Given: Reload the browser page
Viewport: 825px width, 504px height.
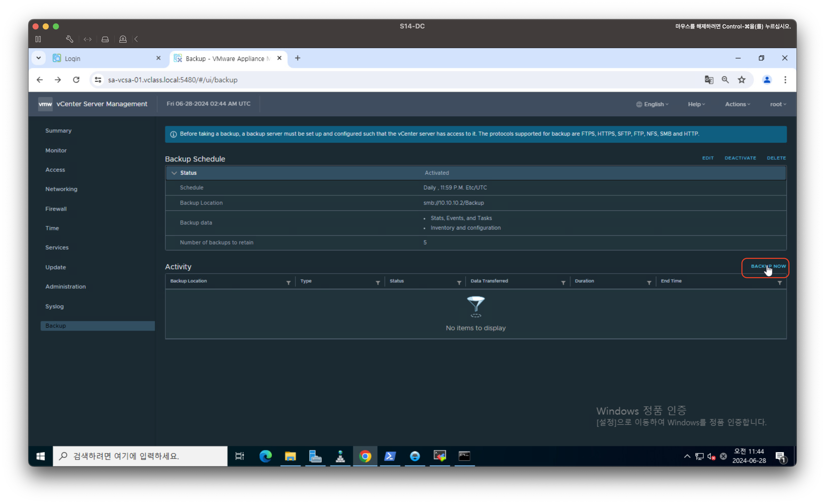Looking at the screenshot, I should point(76,80).
